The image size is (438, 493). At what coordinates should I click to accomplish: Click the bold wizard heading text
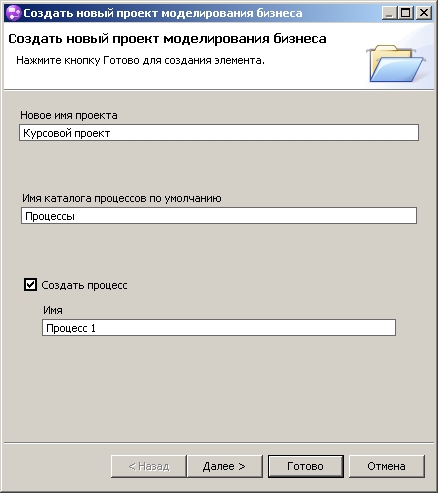click(167, 39)
